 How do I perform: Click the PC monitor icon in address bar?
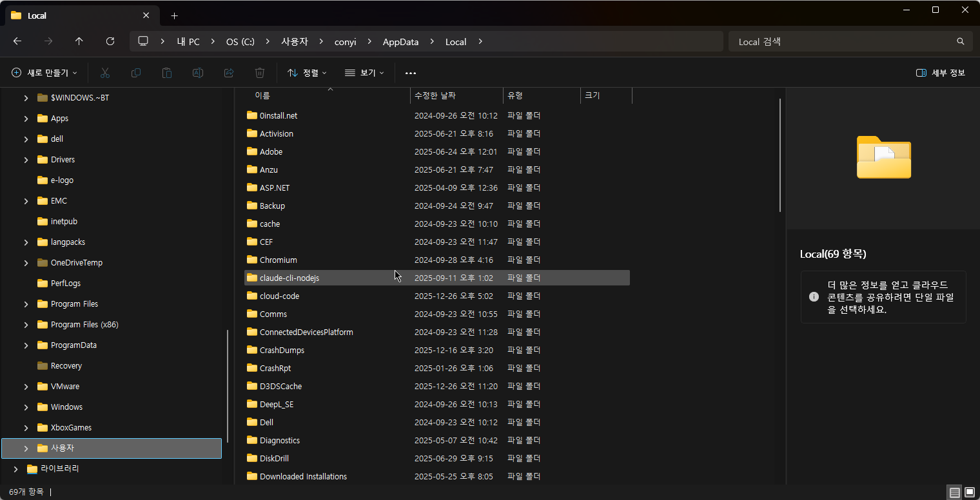143,41
